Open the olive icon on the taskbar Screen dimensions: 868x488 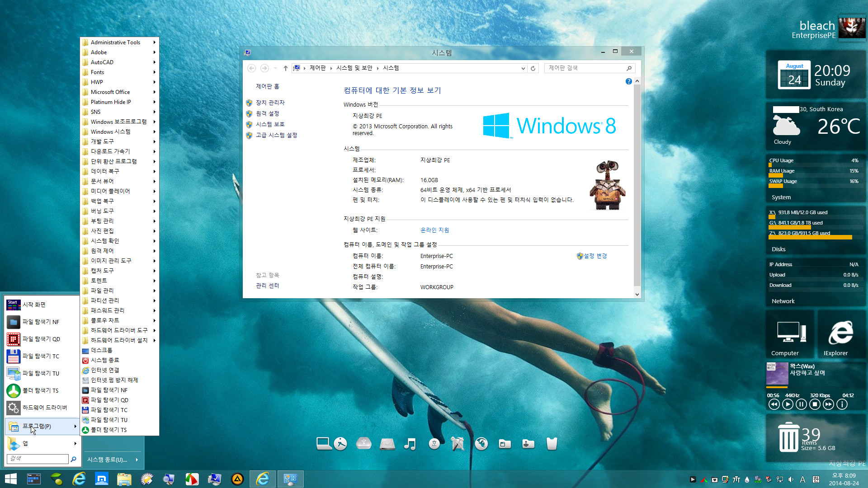point(57,479)
